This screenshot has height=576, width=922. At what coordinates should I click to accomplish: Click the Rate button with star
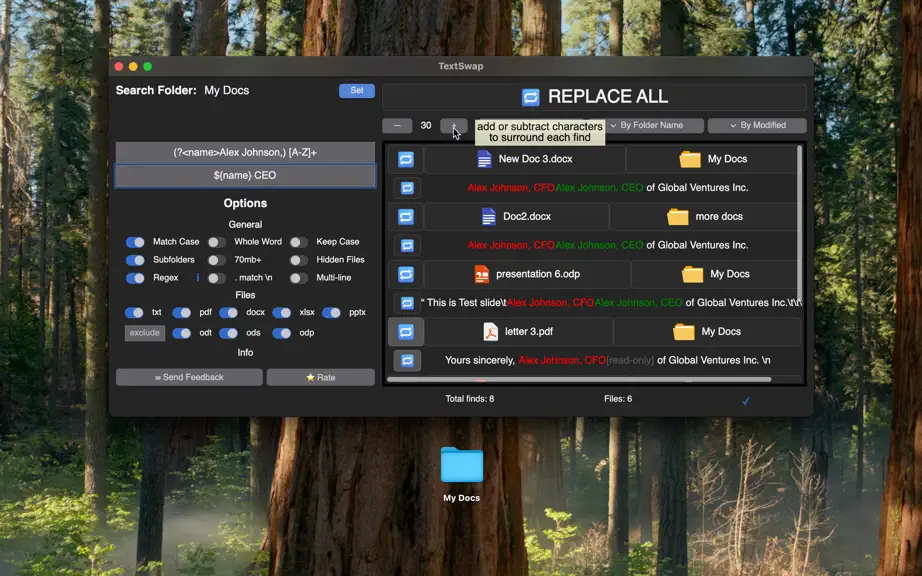(320, 377)
